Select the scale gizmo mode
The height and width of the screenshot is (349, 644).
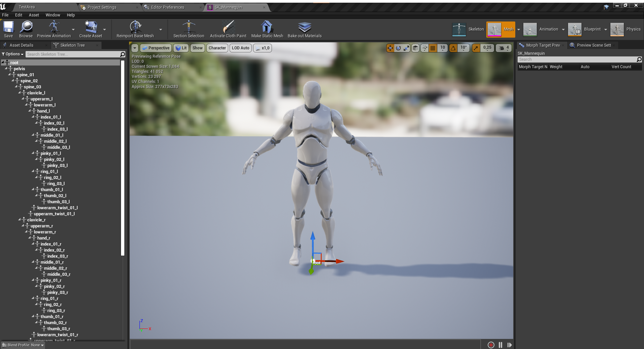click(x=407, y=48)
